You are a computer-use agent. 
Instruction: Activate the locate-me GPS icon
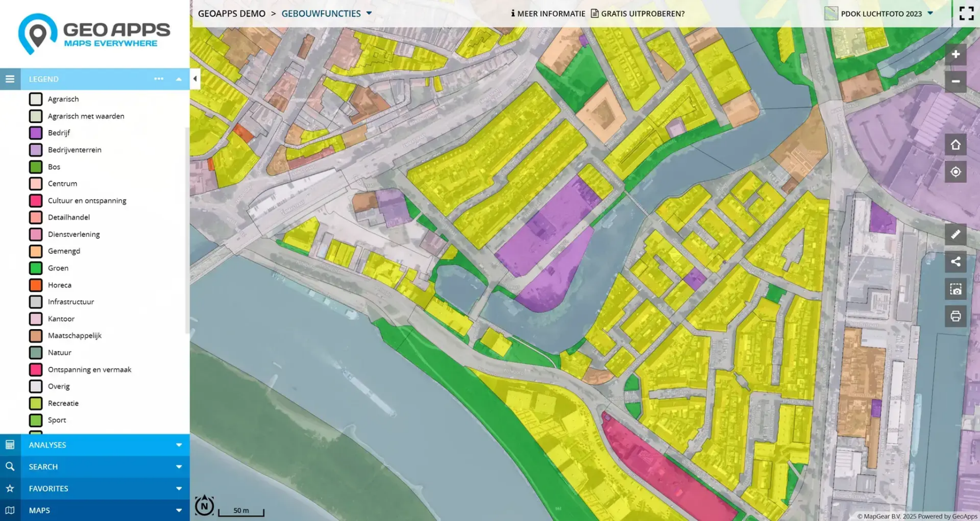(955, 172)
